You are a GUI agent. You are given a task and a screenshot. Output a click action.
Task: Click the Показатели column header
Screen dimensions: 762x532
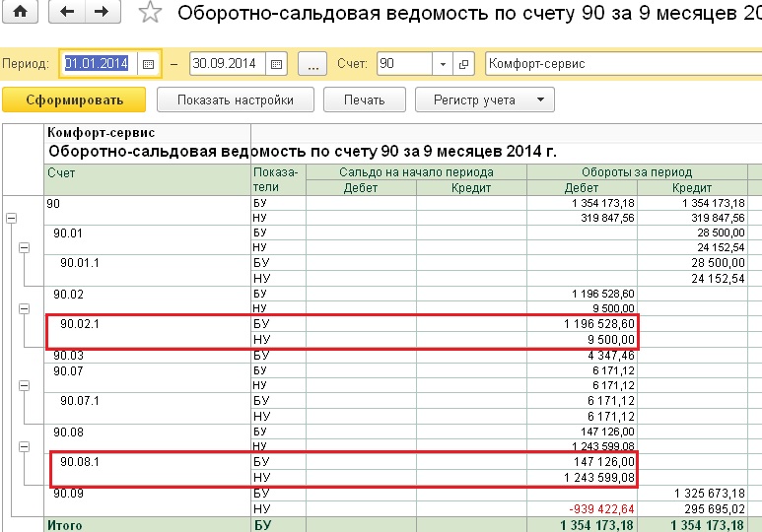pos(276,179)
